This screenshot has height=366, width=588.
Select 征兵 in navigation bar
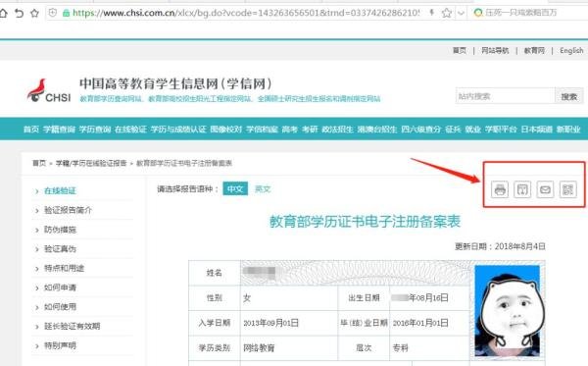click(x=453, y=130)
